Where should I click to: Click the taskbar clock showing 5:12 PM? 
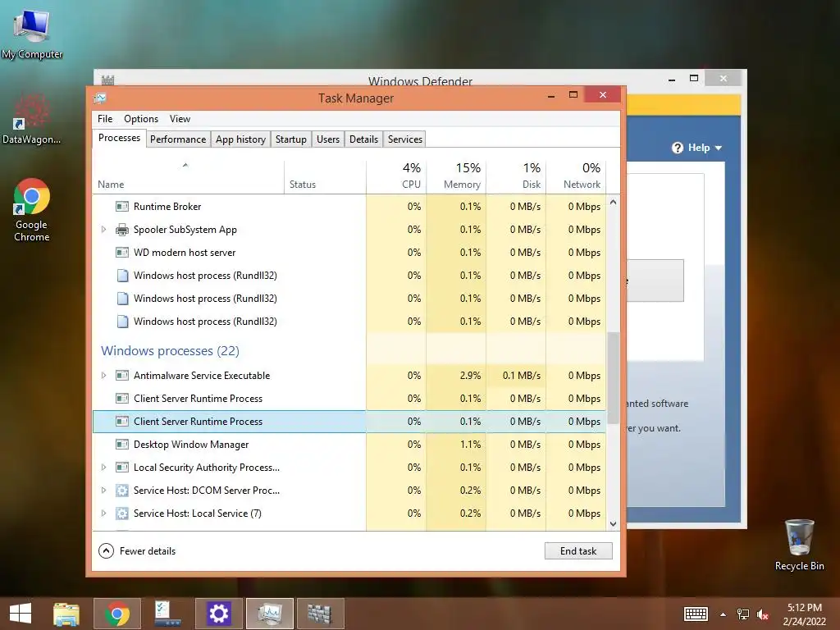click(x=804, y=614)
